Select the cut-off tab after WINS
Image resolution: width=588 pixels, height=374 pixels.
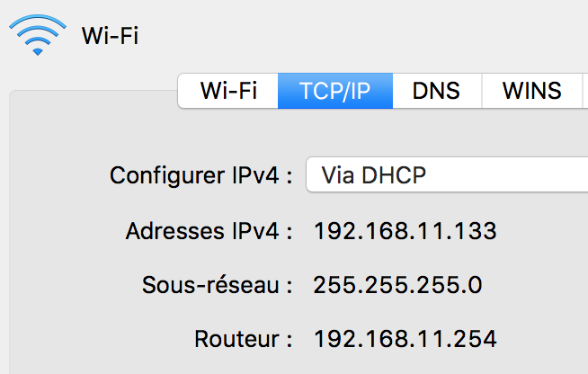[x=585, y=91]
